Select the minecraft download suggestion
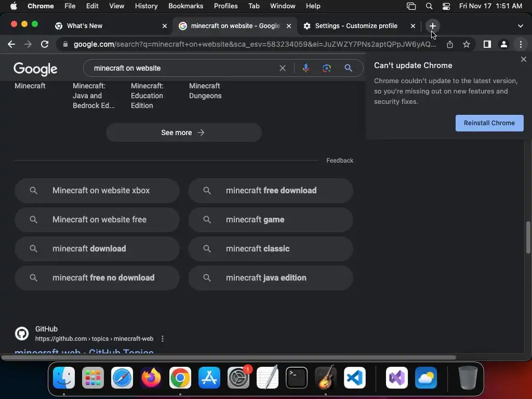Screen dimensions: 532x399 pos(97,249)
